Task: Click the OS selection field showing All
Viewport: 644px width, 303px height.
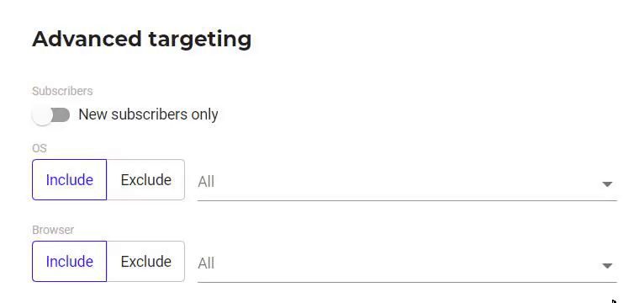Action: click(407, 181)
